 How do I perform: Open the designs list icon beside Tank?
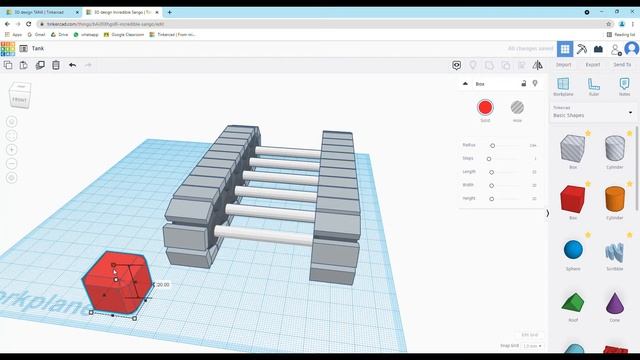click(x=23, y=49)
